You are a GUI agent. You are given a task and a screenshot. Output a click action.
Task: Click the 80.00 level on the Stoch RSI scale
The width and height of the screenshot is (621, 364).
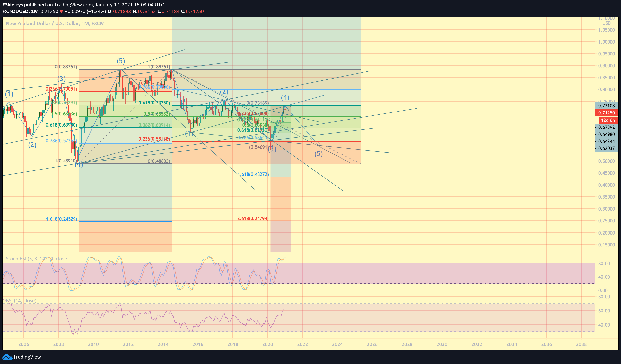[604, 264]
